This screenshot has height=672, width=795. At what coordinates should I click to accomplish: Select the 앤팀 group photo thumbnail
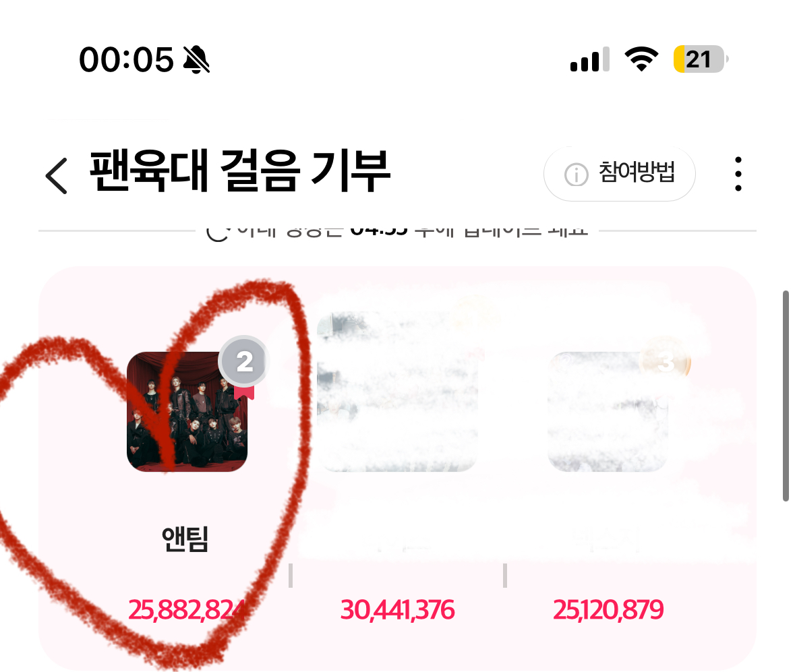point(187,412)
